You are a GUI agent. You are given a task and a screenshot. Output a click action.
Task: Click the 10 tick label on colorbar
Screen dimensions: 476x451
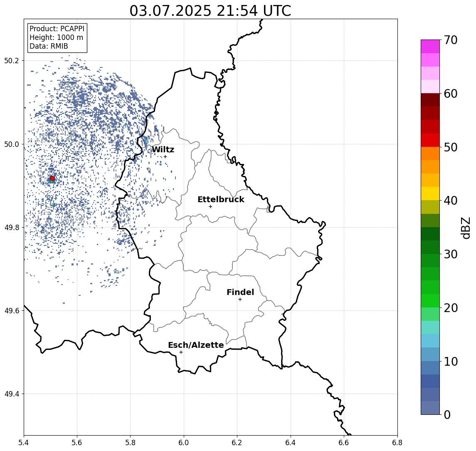click(451, 362)
